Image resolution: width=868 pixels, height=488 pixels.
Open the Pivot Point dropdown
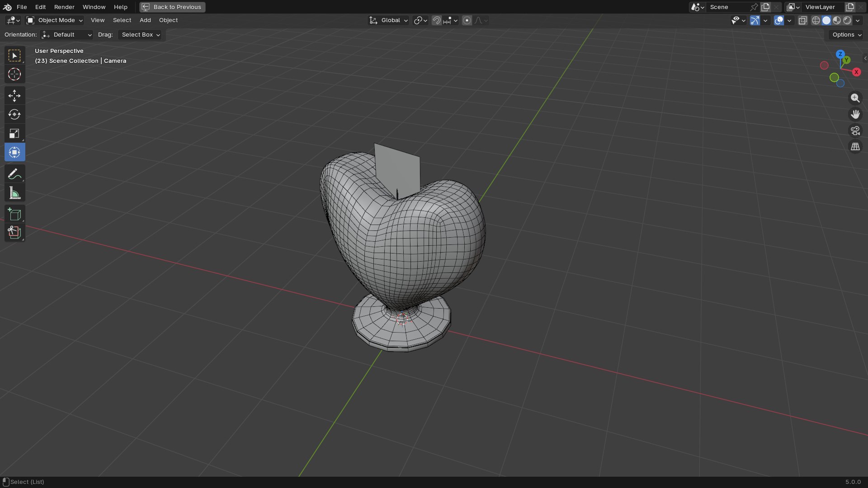(420, 20)
